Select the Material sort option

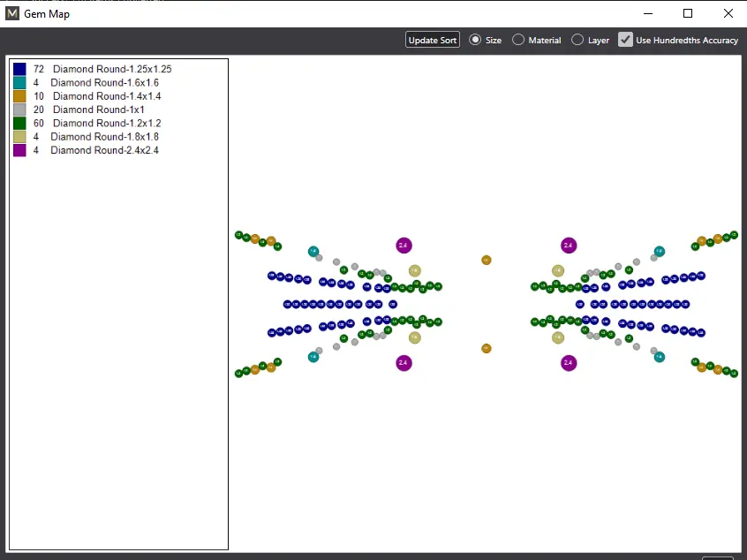(x=518, y=40)
